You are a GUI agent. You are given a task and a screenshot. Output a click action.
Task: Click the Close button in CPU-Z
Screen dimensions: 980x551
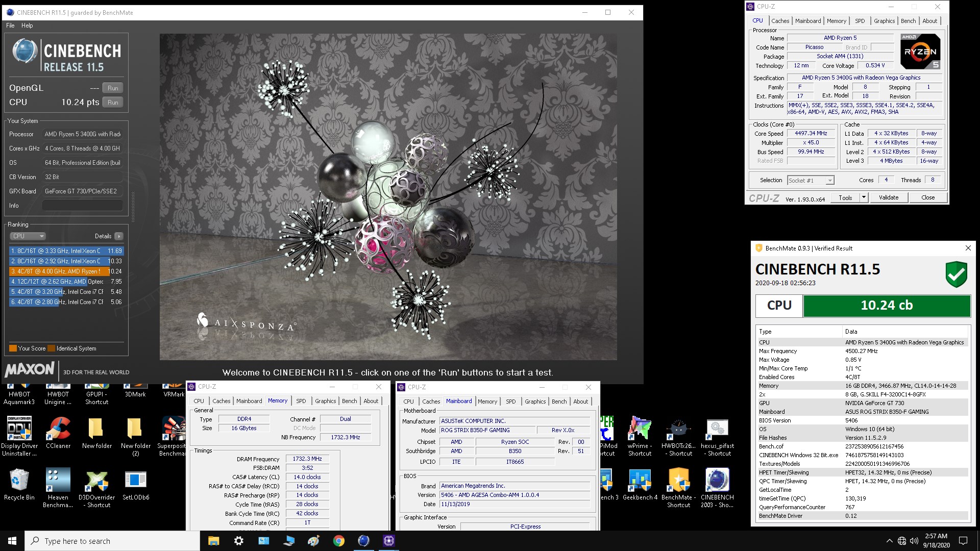tap(928, 197)
